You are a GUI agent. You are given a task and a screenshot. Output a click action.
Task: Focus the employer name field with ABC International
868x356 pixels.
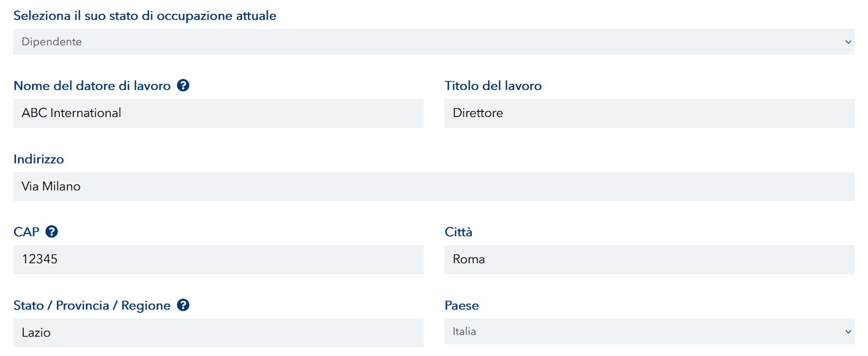coord(219,113)
